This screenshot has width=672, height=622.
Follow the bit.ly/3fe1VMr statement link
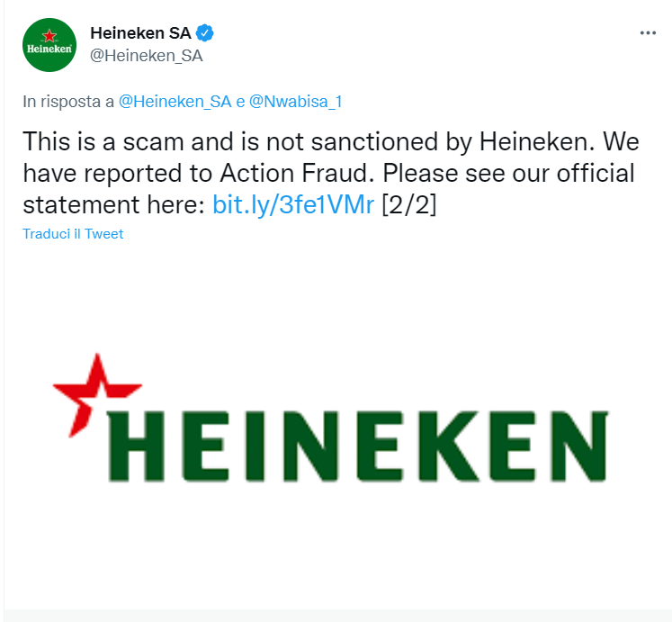pyautogui.click(x=292, y=203)
